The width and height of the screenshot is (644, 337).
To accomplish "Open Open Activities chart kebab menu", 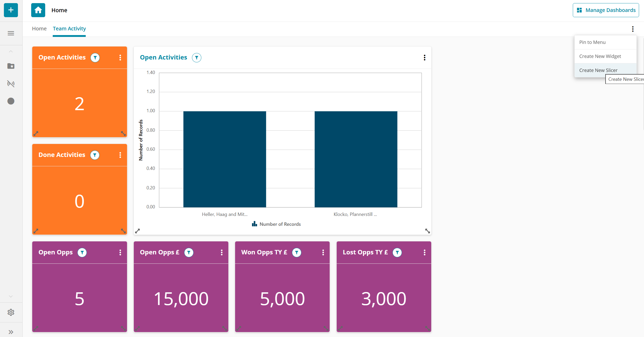I will click(424, 57).
